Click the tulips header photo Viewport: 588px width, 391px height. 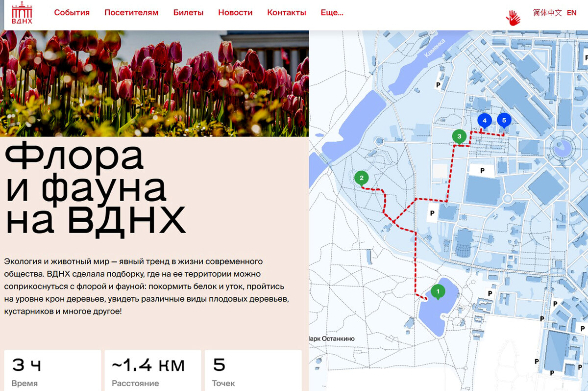[x=154, y=83]
